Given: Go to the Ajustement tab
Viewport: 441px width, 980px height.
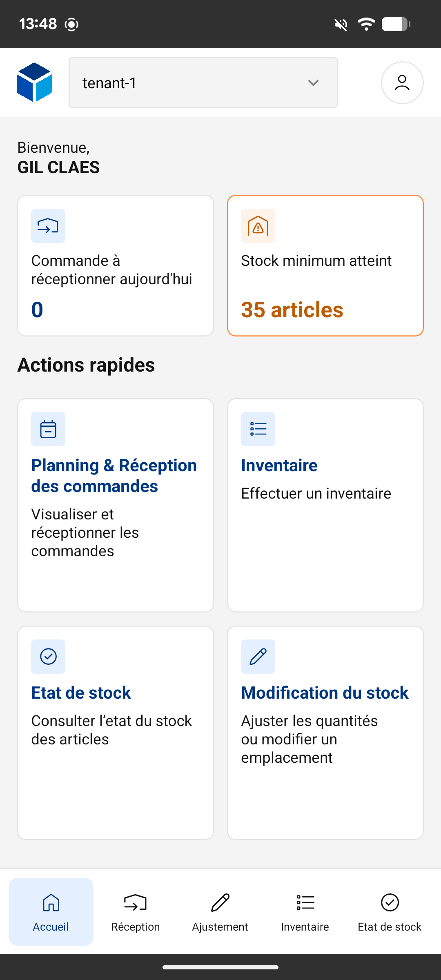Looking at the screenshot, I should pyautogui.click(x=220, y=911).
